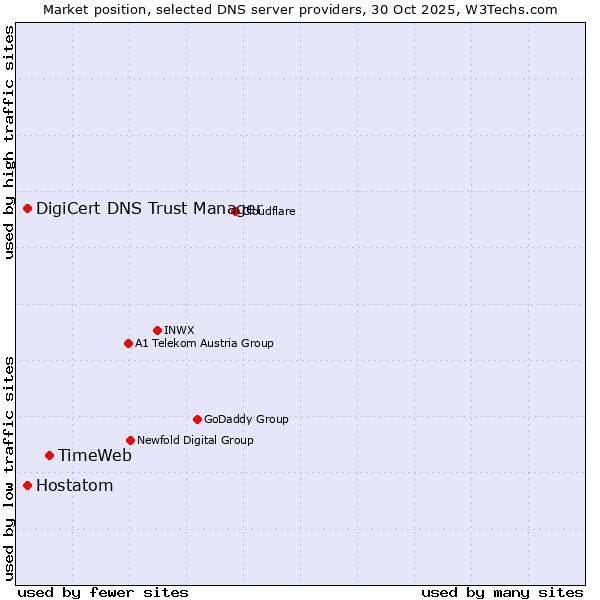Click the "used by fewer sites" axis label

coord(103,592)
